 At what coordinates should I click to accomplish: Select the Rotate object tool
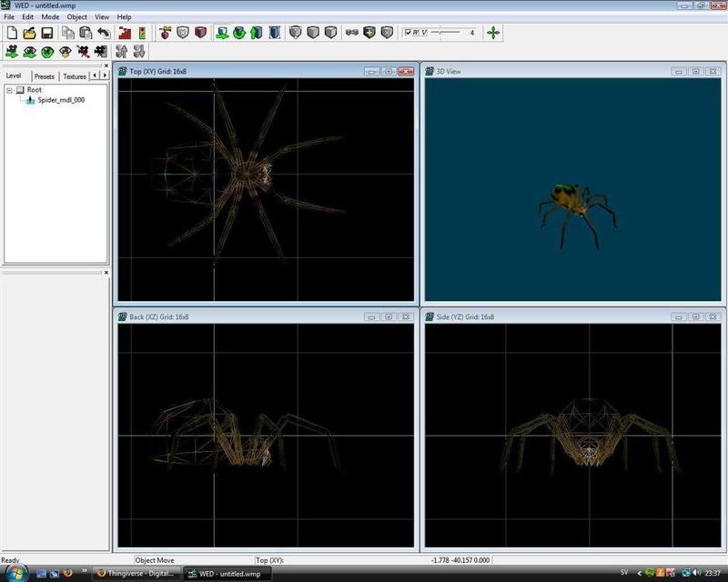tap(239, 33)
